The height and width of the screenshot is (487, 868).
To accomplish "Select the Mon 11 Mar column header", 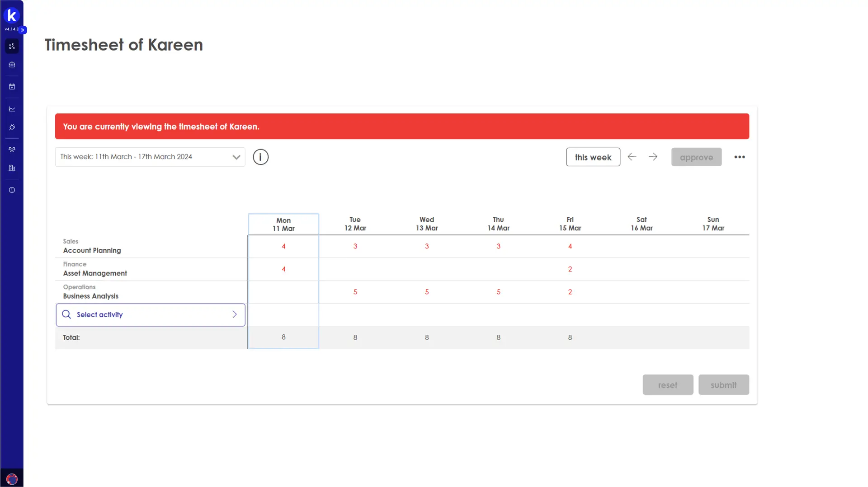I will click(x=283, y=224).
